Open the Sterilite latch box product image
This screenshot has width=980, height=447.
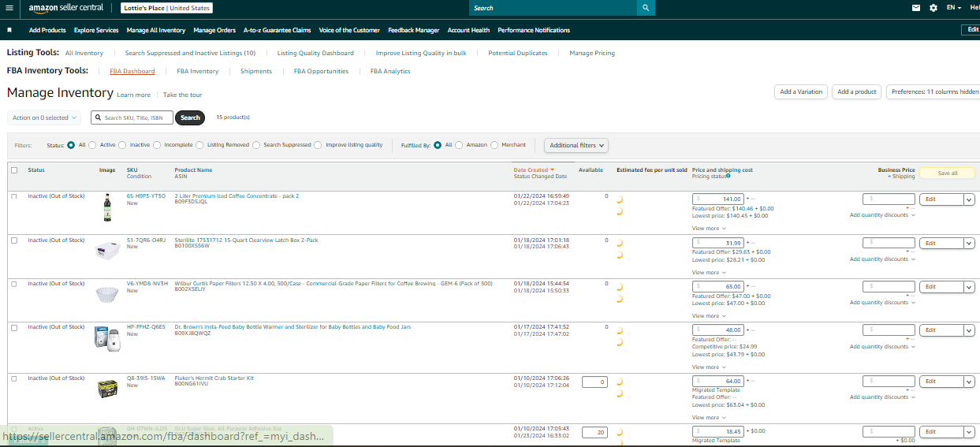point(107,250)
